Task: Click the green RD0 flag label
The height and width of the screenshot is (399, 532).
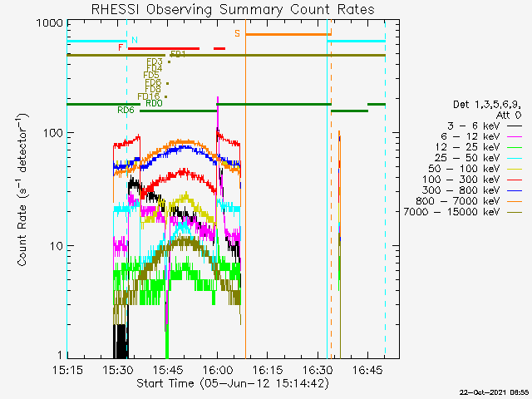Action: [x=154, y=103]
